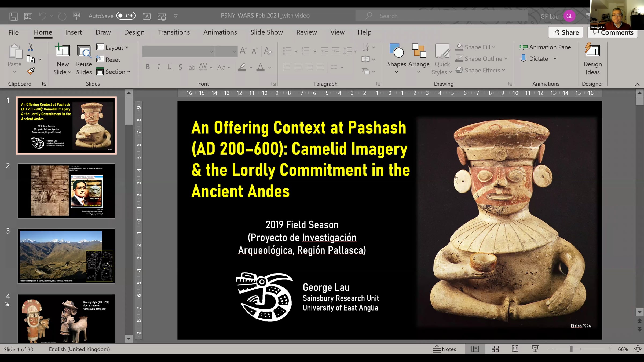Open the Animation Pane
The height and width of the screenshot is (362, 644).
(545, 47)
